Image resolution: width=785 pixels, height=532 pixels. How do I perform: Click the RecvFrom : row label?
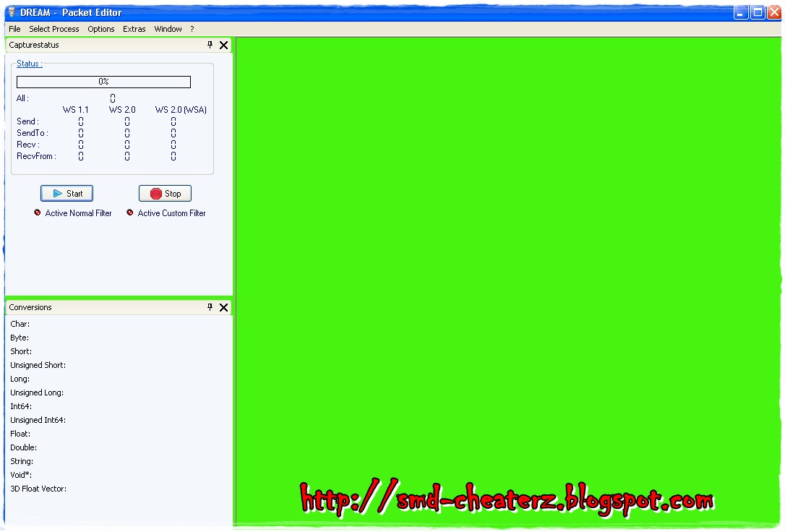click(x=37, y=156)
